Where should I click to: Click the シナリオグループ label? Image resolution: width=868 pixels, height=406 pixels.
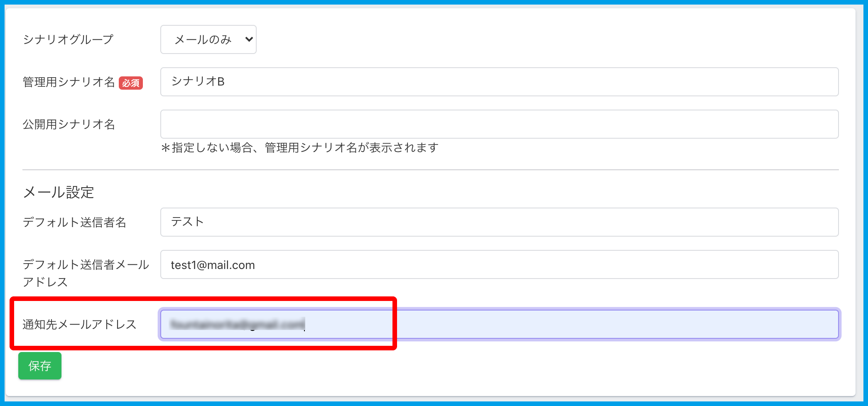(x=68, y=39)
